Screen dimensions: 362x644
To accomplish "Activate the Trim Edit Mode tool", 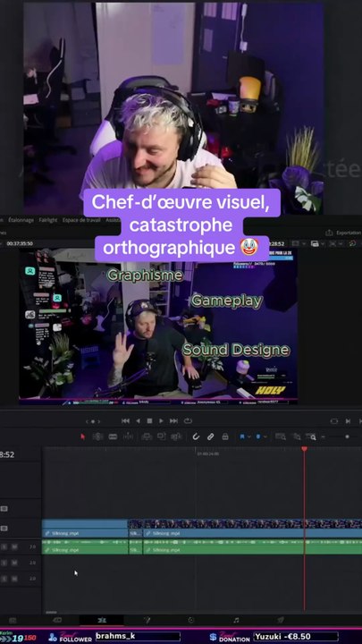I will (97, 436).
